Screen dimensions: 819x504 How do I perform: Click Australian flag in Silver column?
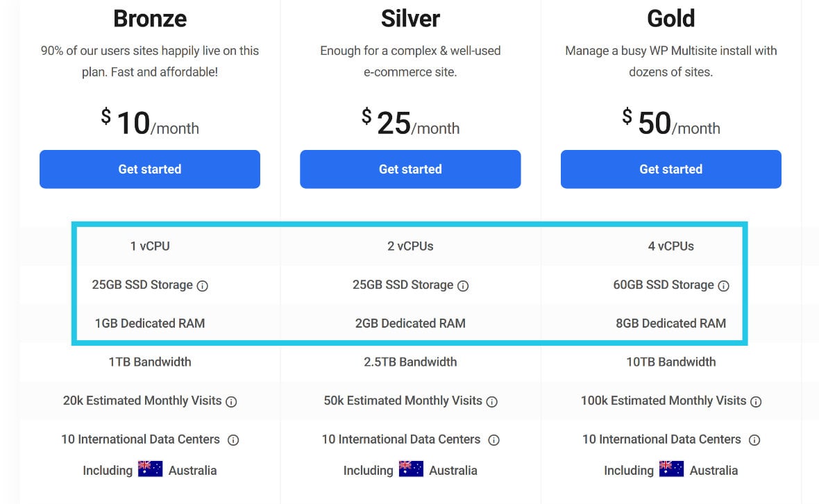point(411,469)
